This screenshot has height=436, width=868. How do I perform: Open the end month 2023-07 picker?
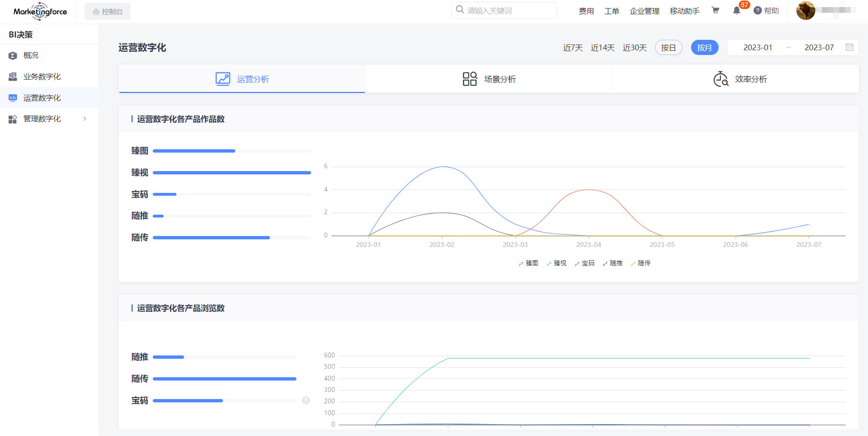tap(819, 47)
